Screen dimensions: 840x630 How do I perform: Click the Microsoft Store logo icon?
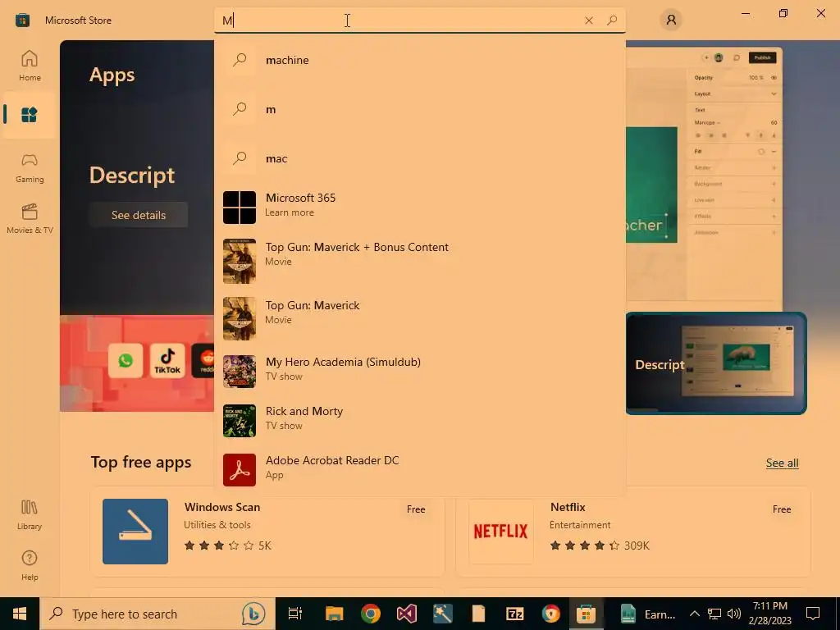pos(22,21)
